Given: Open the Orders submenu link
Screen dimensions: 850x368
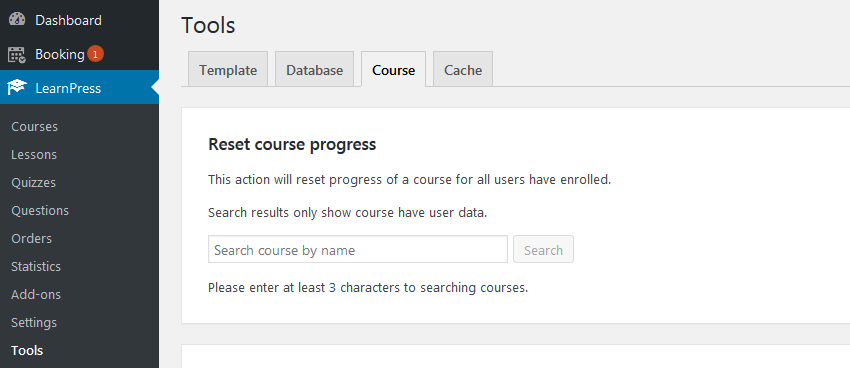Looking at the screenshot, I should click(31, 238).
